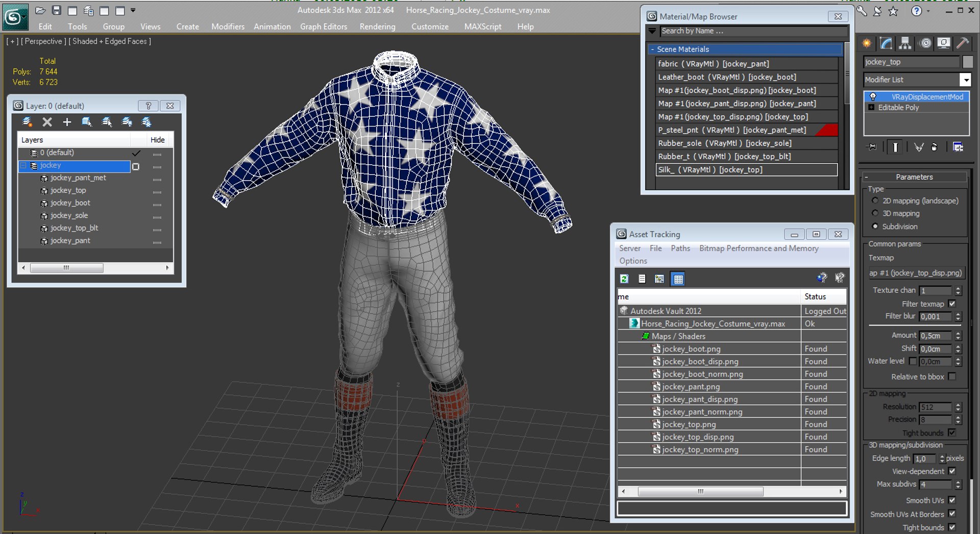The height and width of the screenshot is (534, 980).
Task: Open Material Browser options arrow
Action: pyautogui.click(x=652, y=31)
